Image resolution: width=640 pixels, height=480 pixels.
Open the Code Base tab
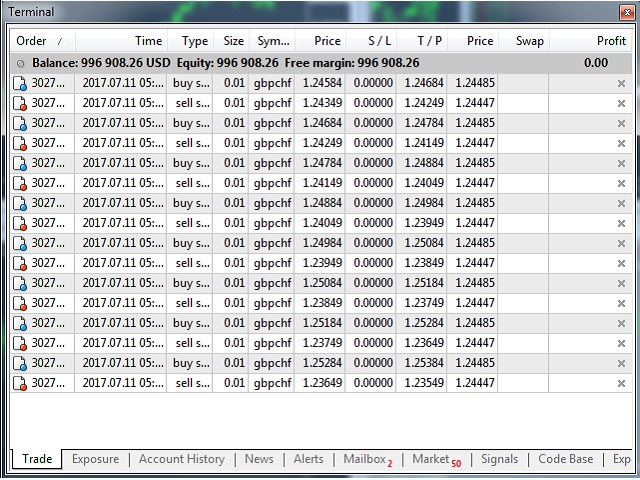click(565, 459)
